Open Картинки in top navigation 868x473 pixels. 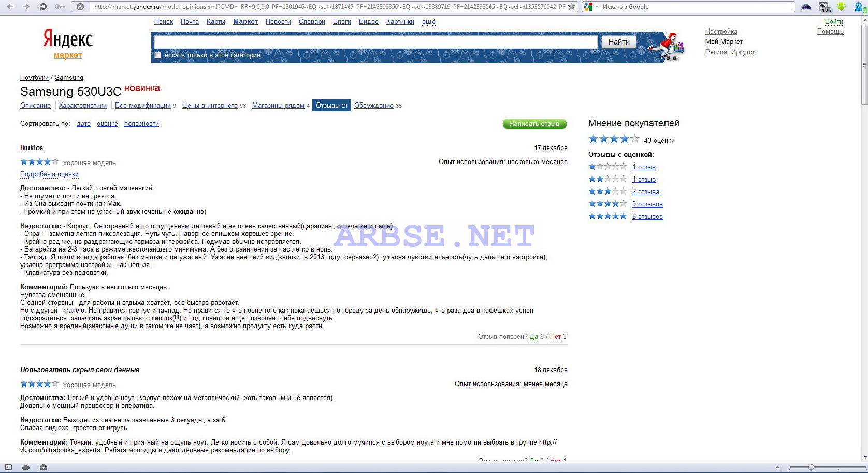click(400, 22)
